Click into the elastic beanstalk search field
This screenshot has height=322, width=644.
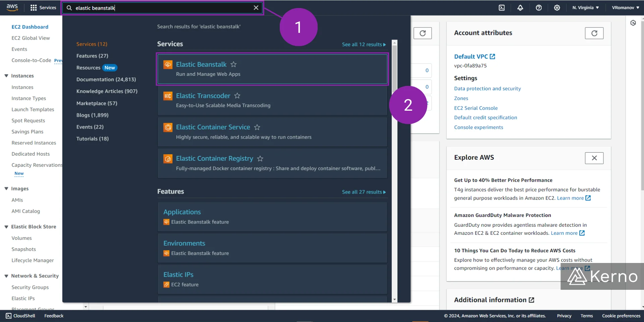click(x=163, y=8)
